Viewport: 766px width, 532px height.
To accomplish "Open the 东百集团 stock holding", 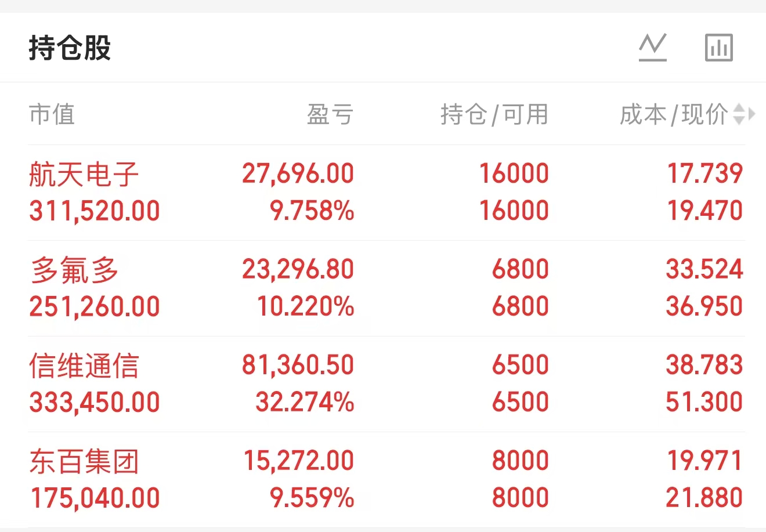I will point(84,461).
